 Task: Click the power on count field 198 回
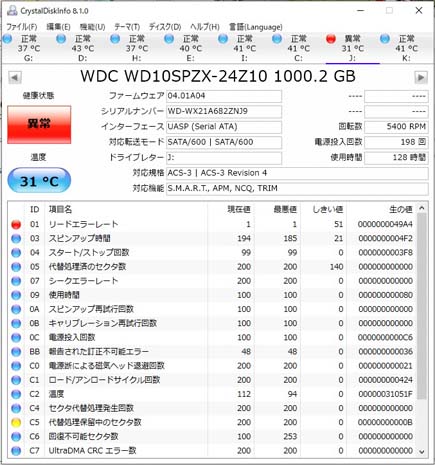tap(396, 142)
